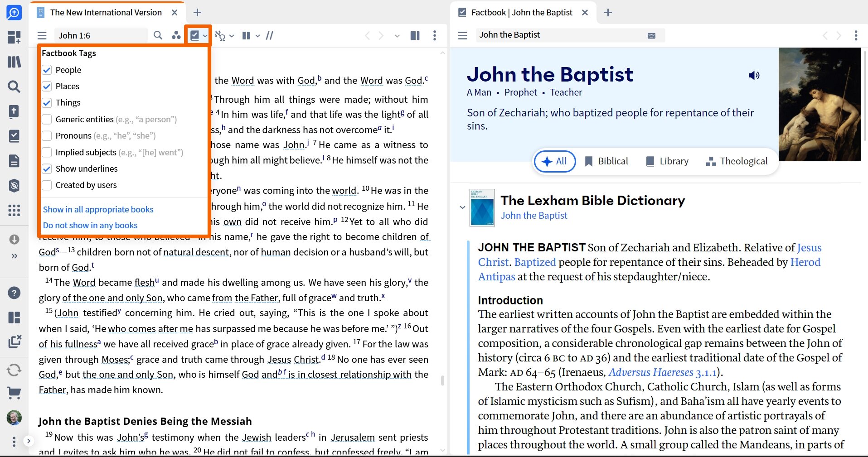This screenshot has height=457, width=868.
Task: Collapse the Lexham Bible Dictionary section
Action: pos(462,207)
